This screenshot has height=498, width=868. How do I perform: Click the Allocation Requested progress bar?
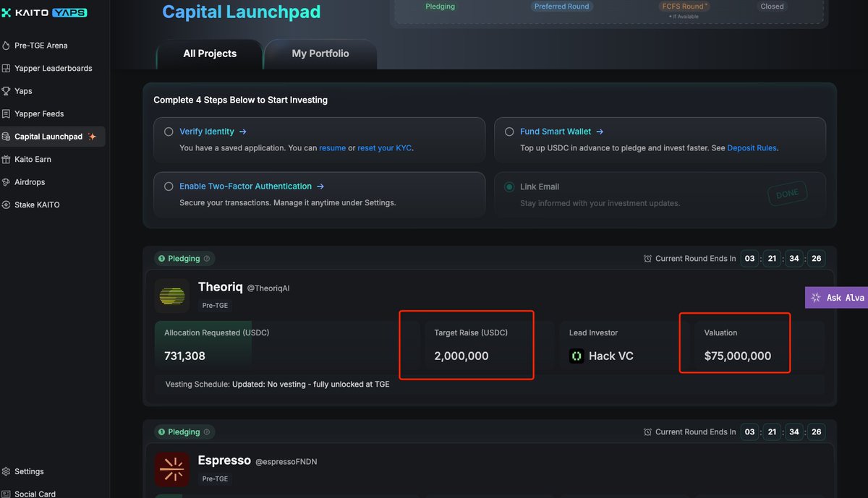pyautogui.click(x=287, y=346)
